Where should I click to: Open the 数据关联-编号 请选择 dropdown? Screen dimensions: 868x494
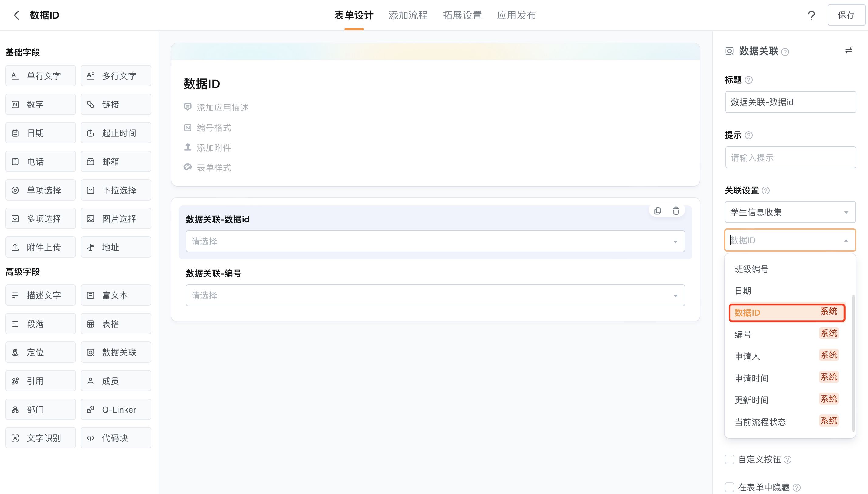[x=435, y=295]
